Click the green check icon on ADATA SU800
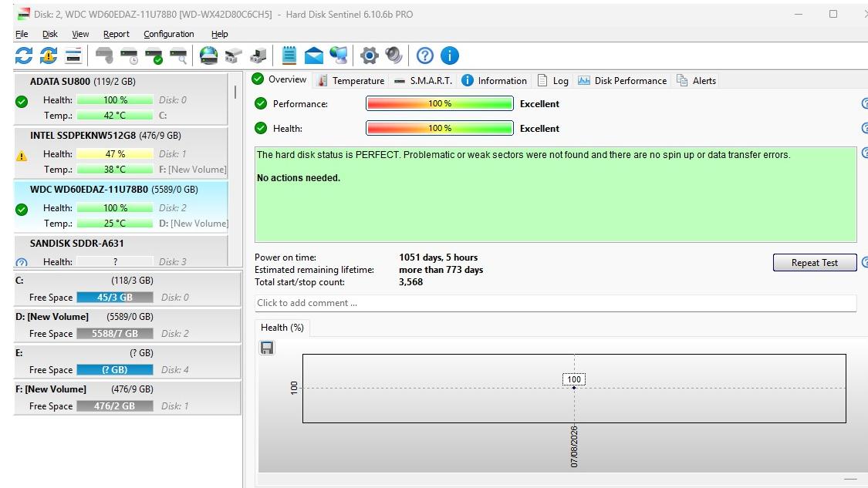This screenshot has width=868, height=488. (x=22, y=102)
